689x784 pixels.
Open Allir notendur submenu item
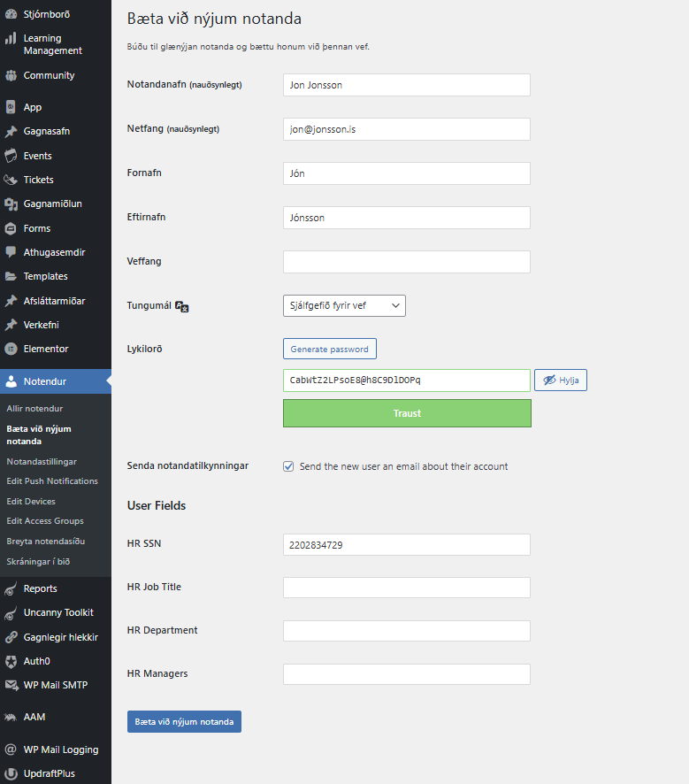[x=34, y=409]
